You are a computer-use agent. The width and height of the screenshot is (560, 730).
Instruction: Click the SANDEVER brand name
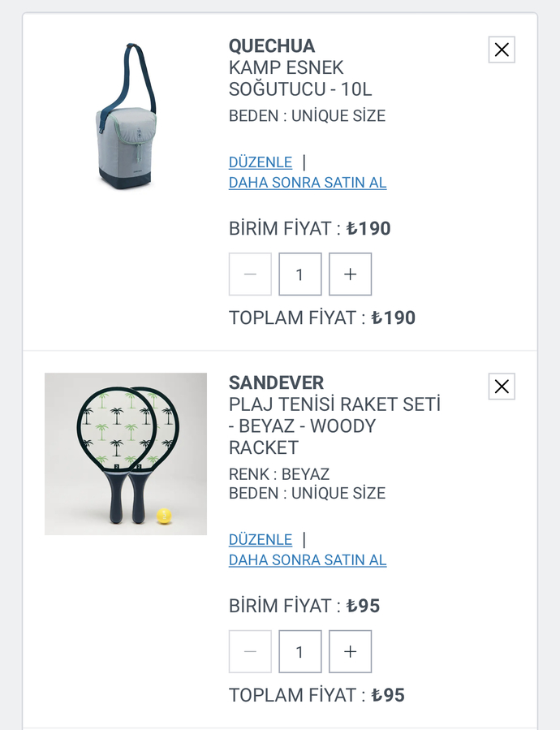click(x=276, y=382)
